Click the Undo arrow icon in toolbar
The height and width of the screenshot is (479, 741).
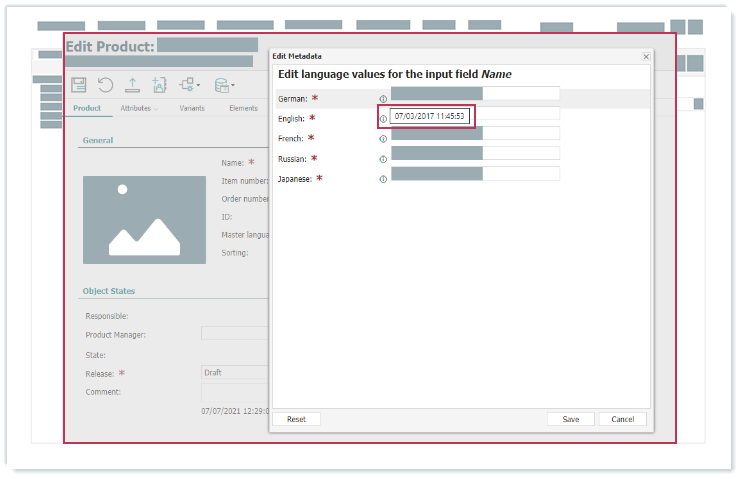pyautogui.click(x=105, y=86)
